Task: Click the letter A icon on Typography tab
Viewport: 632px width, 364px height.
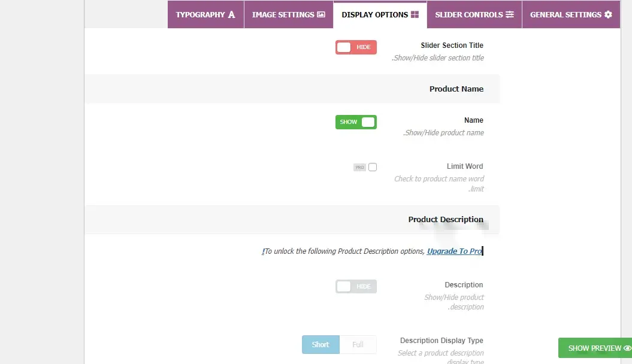Action: tap(232, 14)
